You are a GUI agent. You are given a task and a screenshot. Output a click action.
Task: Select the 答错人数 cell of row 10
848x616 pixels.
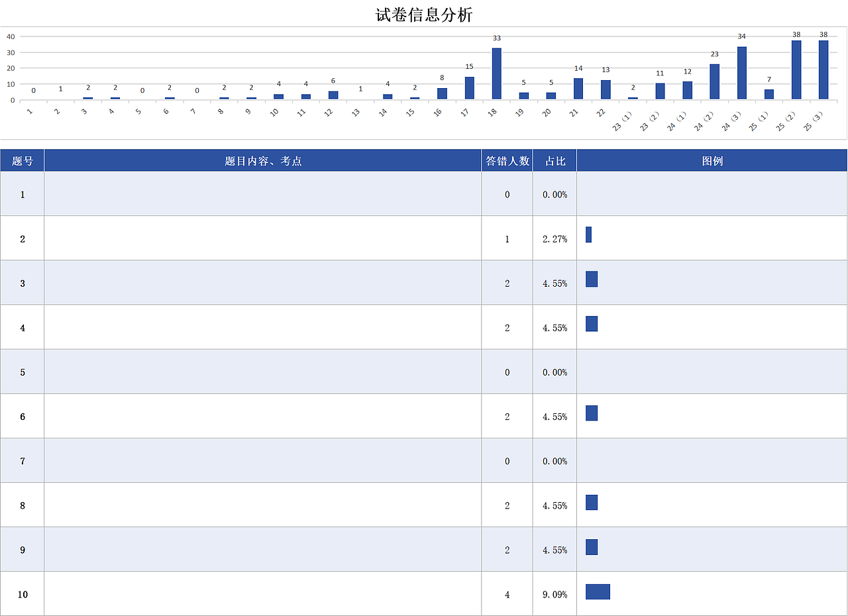[507, 594]
